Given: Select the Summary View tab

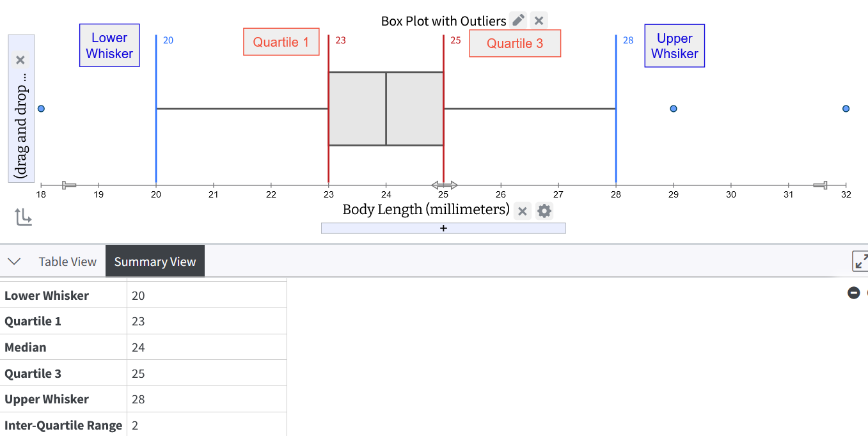Looking at the screenshot, I should tap(155, 261).
